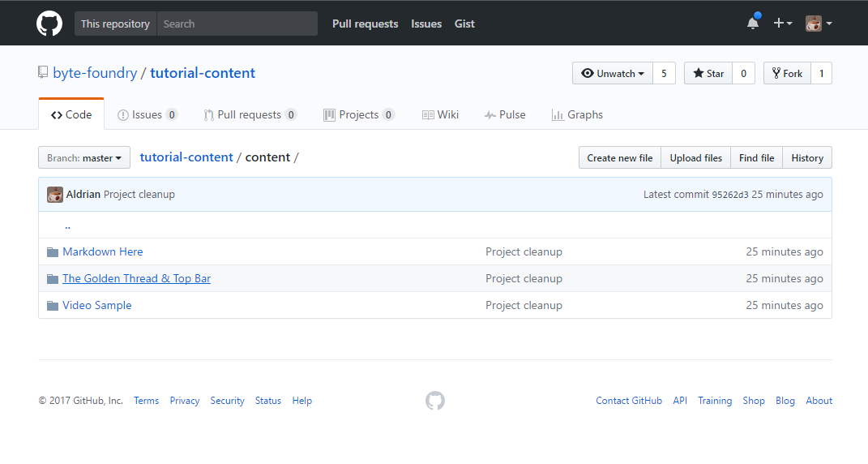Click the This repository search scope label
Viewport: 868px width, 464px height.
115,24
